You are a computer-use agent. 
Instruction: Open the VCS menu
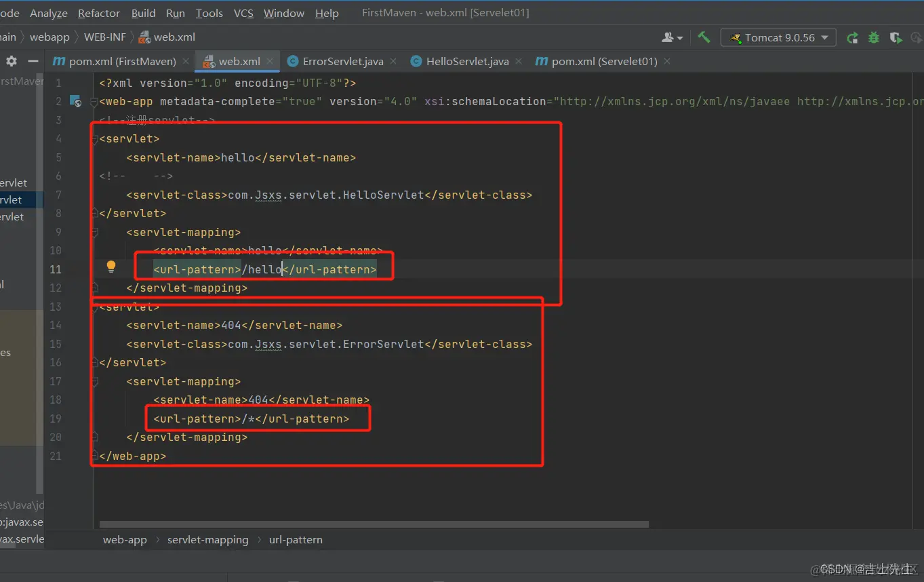[x=243, y=13]
